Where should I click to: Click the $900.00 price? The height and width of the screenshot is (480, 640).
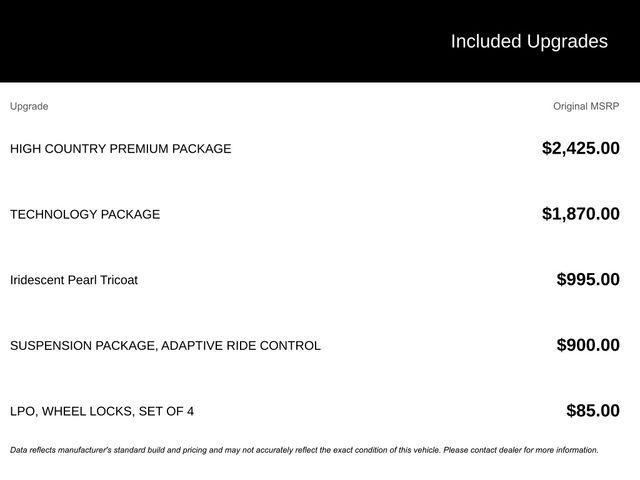pyautogui.click(x=588, y=345)
